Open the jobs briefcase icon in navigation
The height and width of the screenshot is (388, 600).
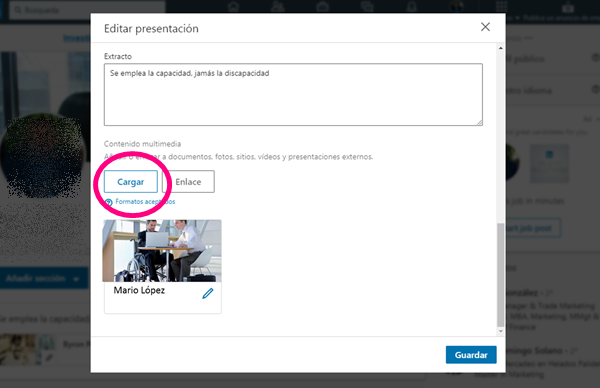[323, 7]
